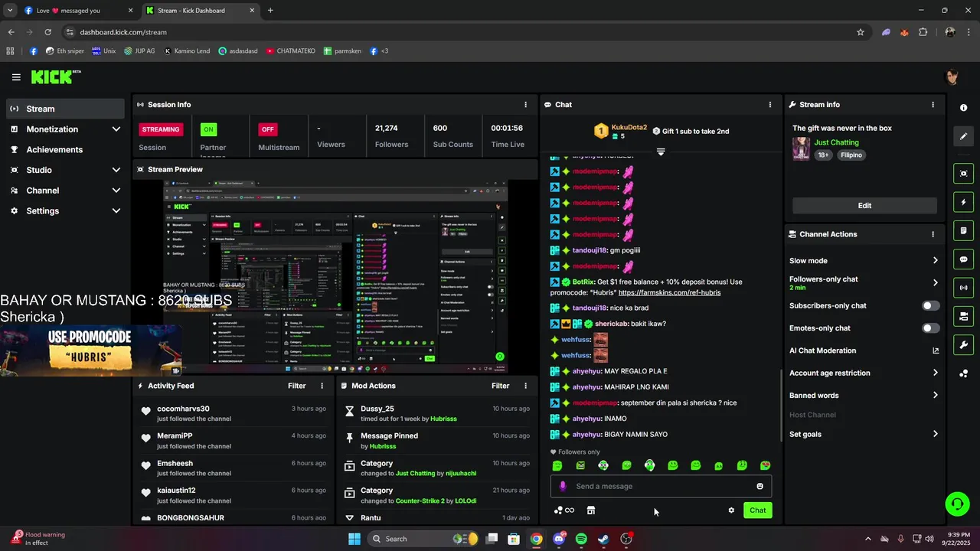Click the Just Chatting category link in Stream info
The width and height of the screenshot is (980, 551).
pos(836,142)
